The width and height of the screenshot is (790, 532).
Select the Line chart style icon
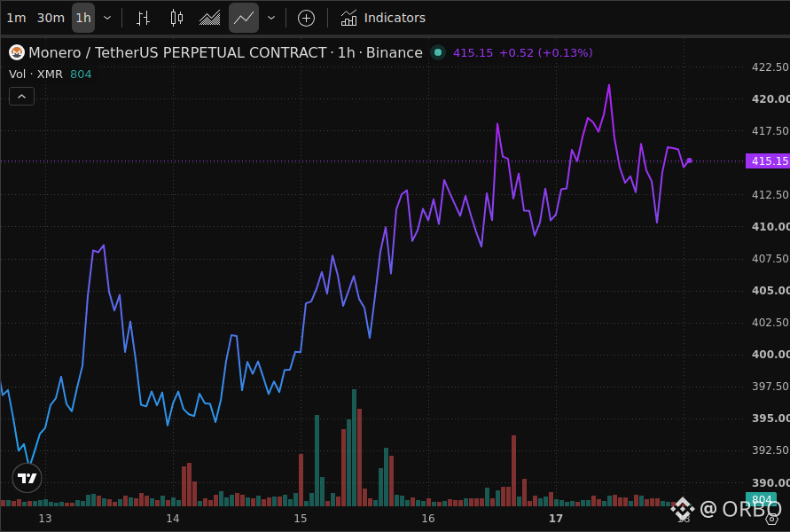244,18
